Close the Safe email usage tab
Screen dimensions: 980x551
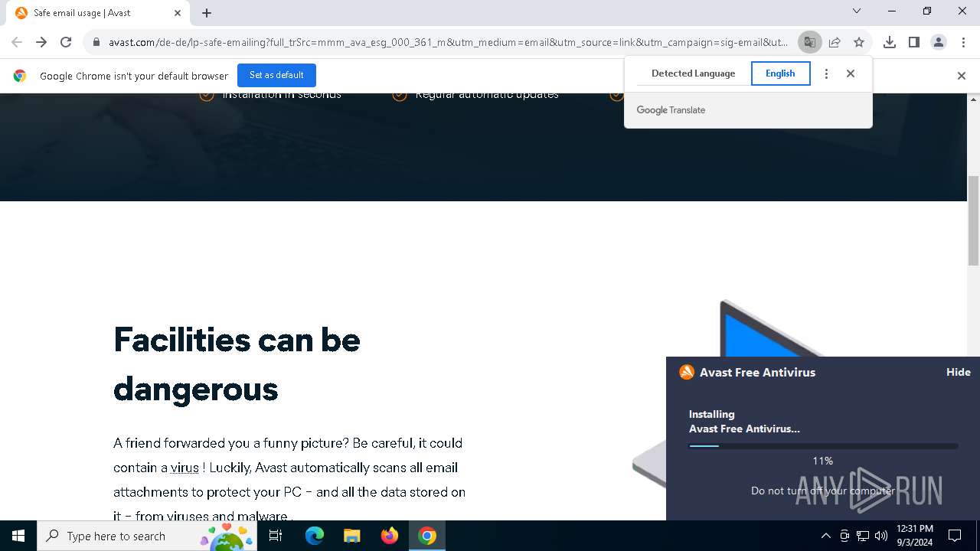178,13
